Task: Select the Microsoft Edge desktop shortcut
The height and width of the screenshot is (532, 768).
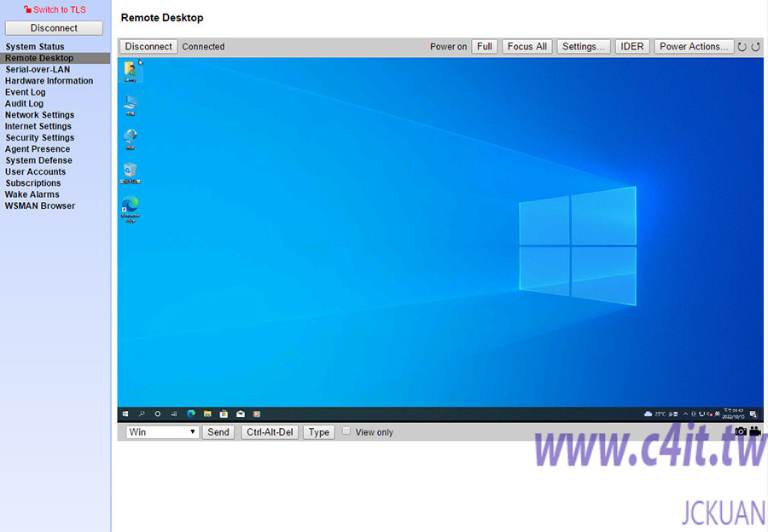Action: [x=131, y=210]
